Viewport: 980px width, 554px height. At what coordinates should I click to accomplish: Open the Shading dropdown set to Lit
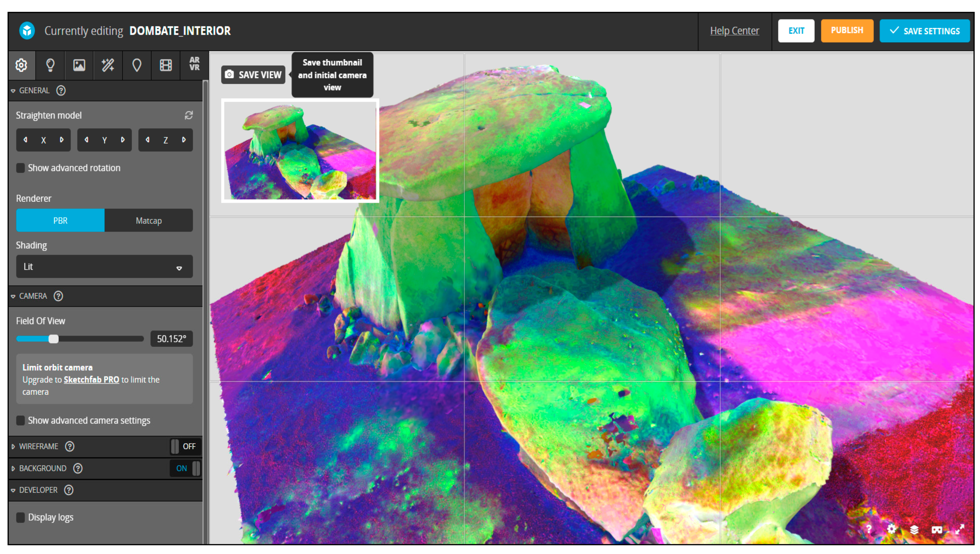pyautogui.click(x=104, y=267)
